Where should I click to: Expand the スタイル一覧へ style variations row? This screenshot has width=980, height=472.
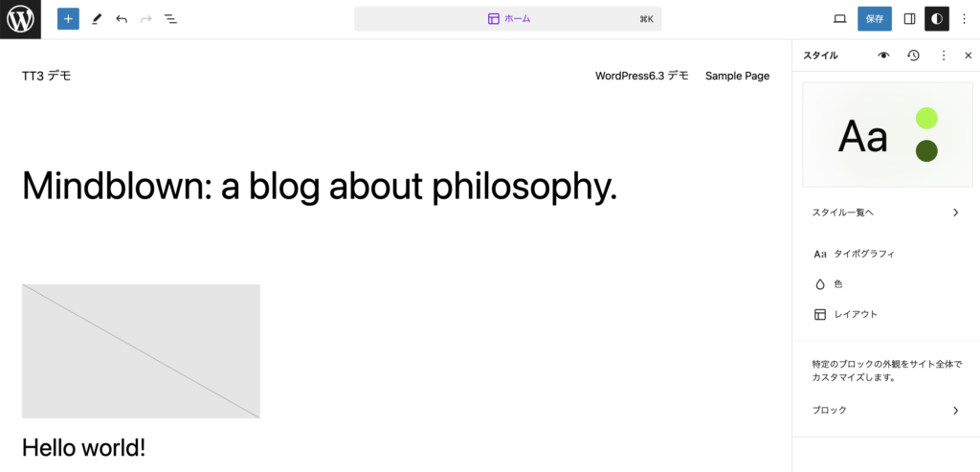[885, 213]
